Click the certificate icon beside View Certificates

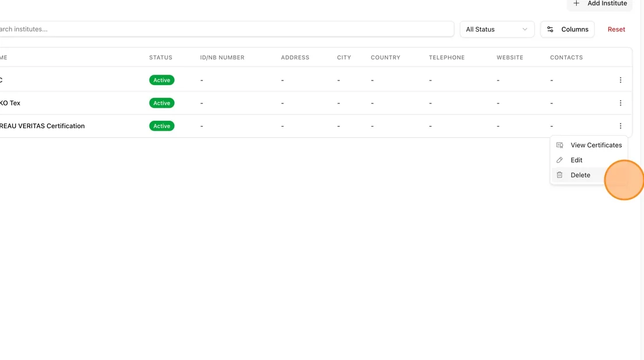click(559, 145)
